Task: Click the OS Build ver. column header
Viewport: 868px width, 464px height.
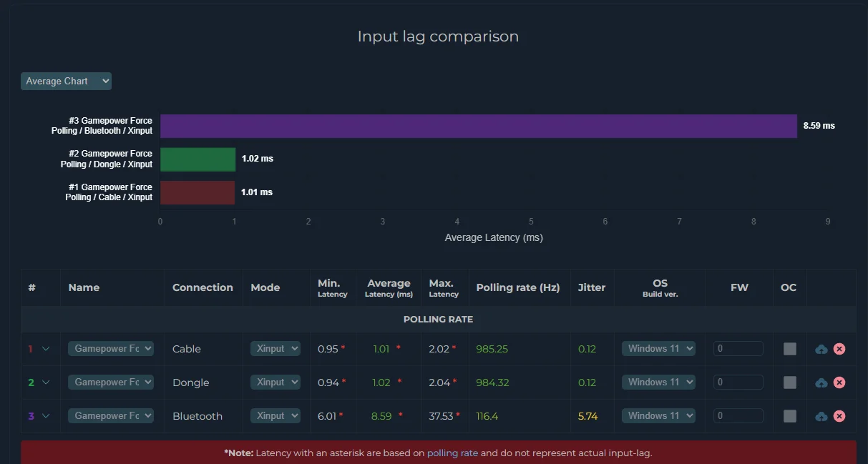Action: (x=660, y=288)
